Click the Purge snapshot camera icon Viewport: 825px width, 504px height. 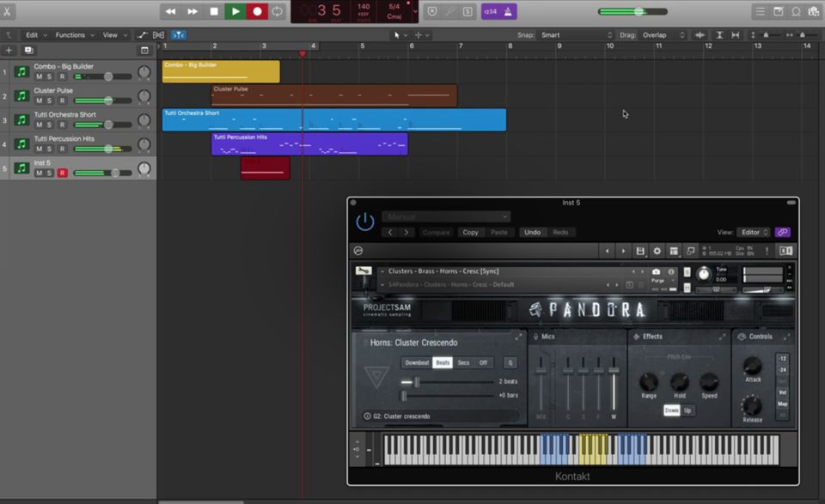[657, 272]
